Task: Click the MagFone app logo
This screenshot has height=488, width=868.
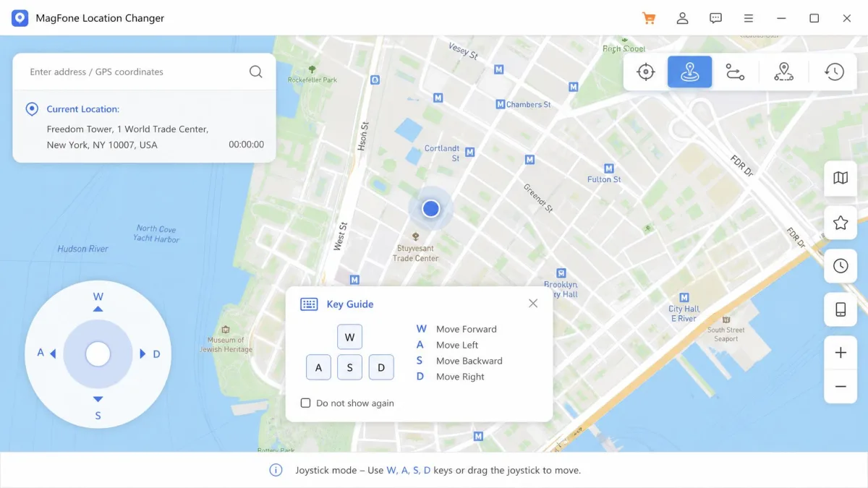Action: [x=20, y=18]
